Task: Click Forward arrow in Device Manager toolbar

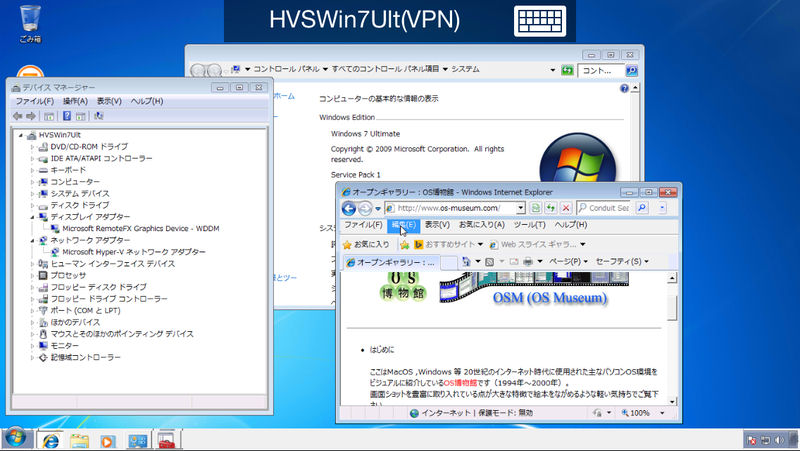Action: coord(31,116)
